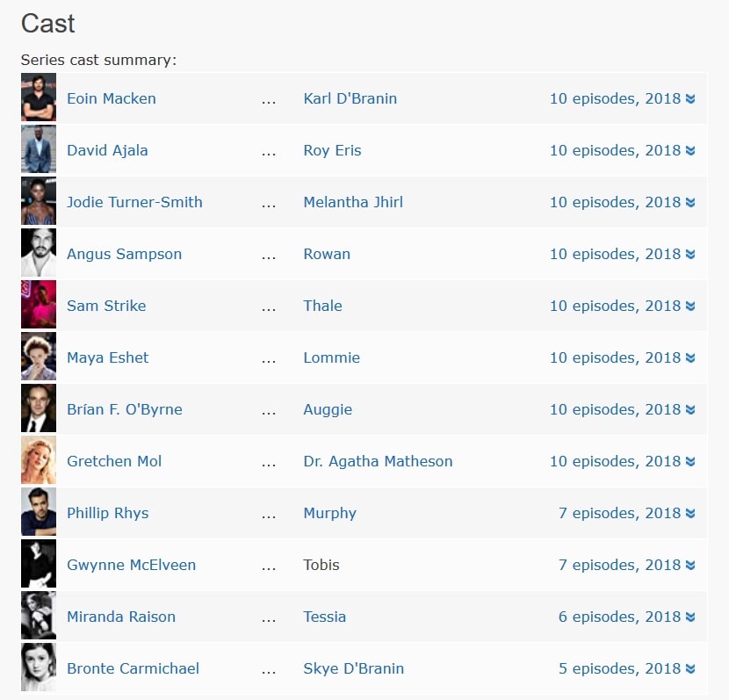
Task: Open the Dr. Agatha Matheson character link
Action: (378, 461)
